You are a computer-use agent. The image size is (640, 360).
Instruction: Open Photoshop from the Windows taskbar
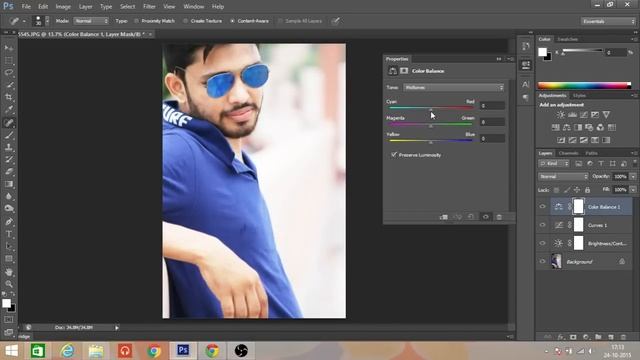coord(183,351)
